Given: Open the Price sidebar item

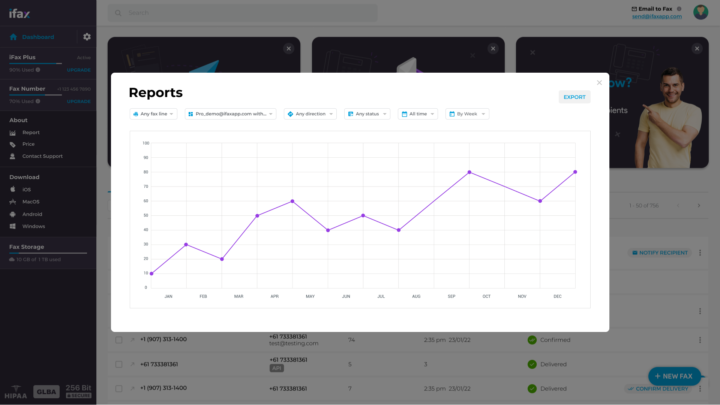Looking at the screenshot, I should pyautogui.click(x=22, y=144).
